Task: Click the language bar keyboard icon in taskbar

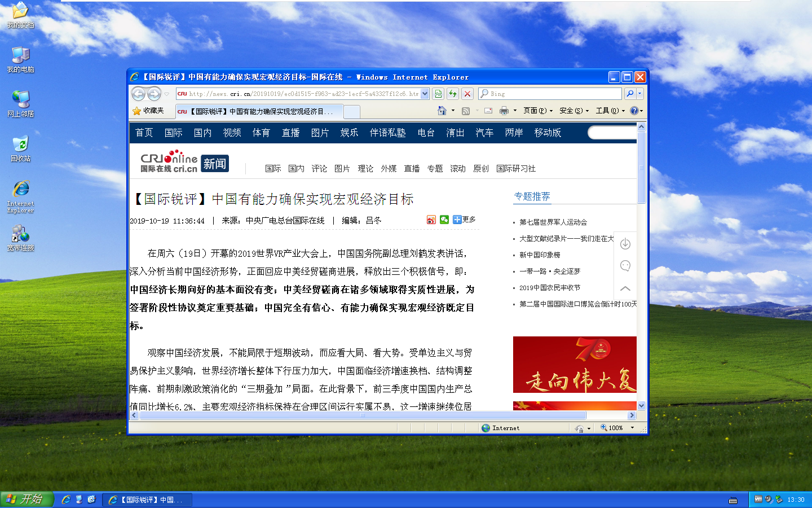Action: (x=733, y=500)
